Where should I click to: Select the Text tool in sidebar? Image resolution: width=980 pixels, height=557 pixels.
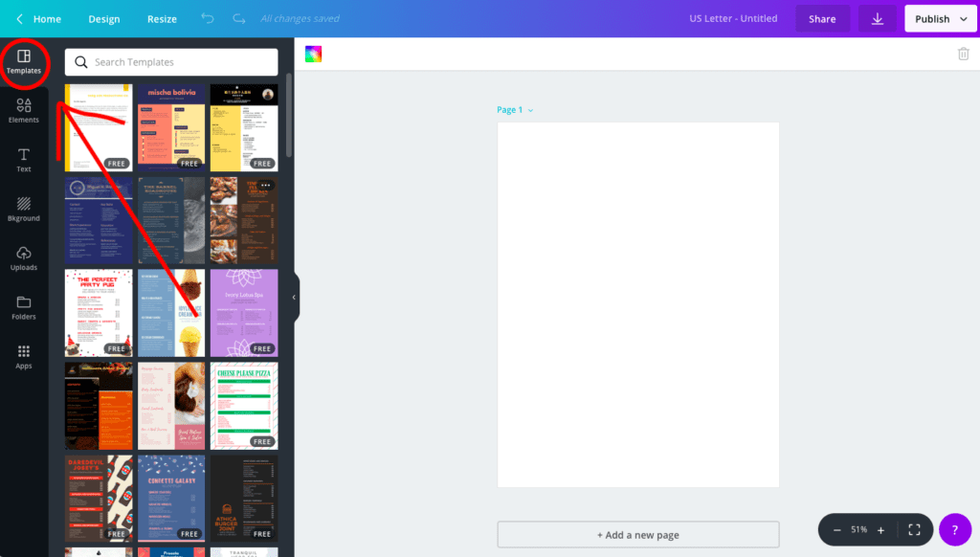pos(24,160)
